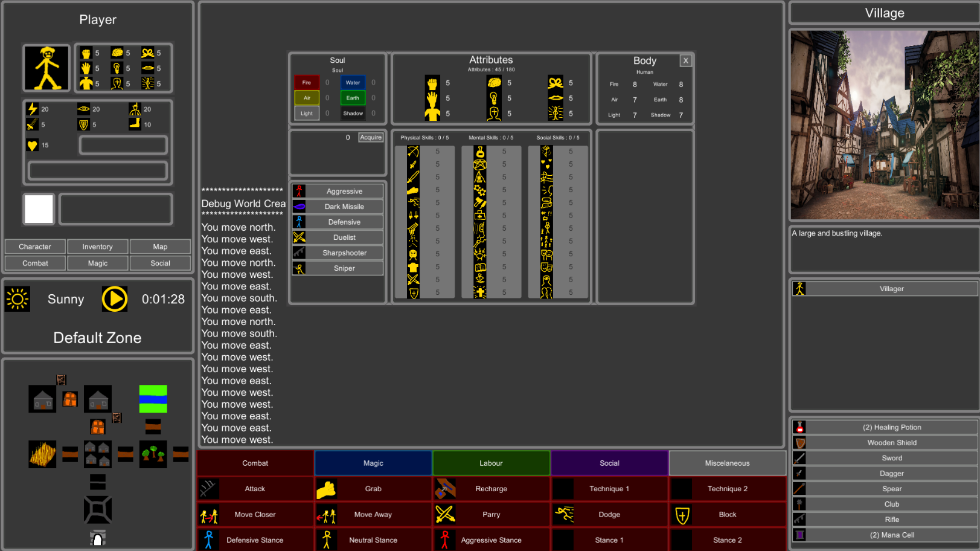Open the Inventory panel button
Image resolution: width=980 pixels, height=551 pixels.
[x=97, y=246]
